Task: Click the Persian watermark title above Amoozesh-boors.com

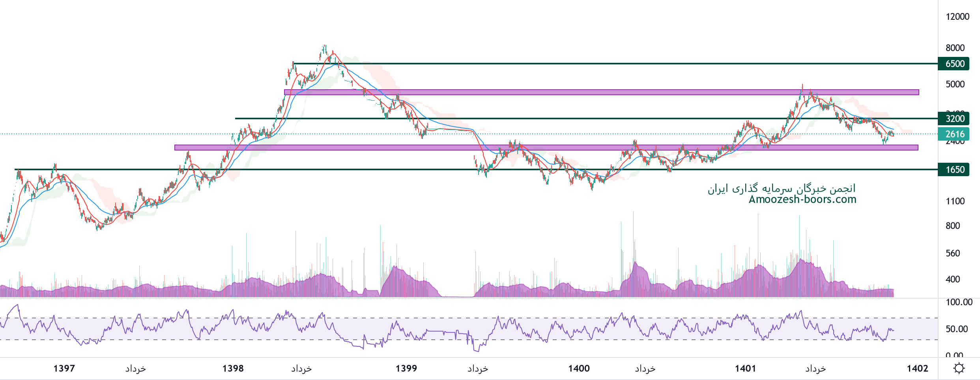Action: coord(781,188)
